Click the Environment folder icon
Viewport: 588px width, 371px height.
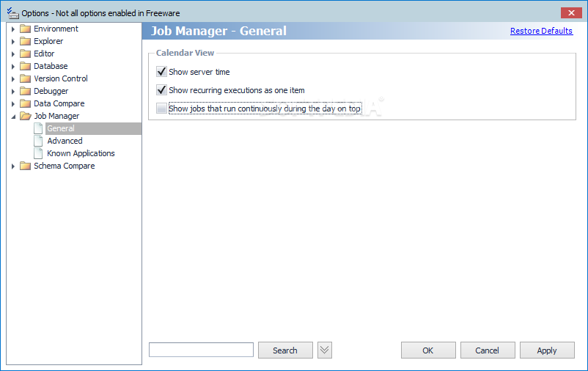pyautogui.click(x=25, y=29)
